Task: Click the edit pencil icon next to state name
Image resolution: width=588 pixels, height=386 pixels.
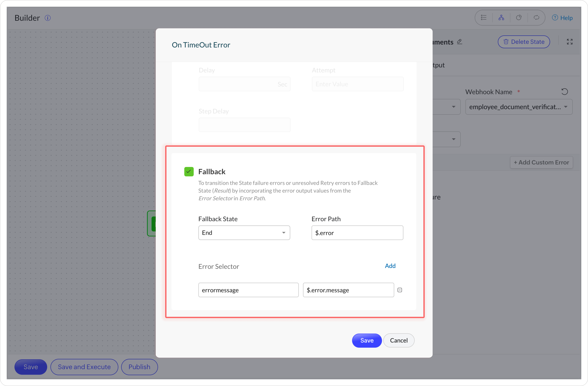Action: click(x=460, y=41)
